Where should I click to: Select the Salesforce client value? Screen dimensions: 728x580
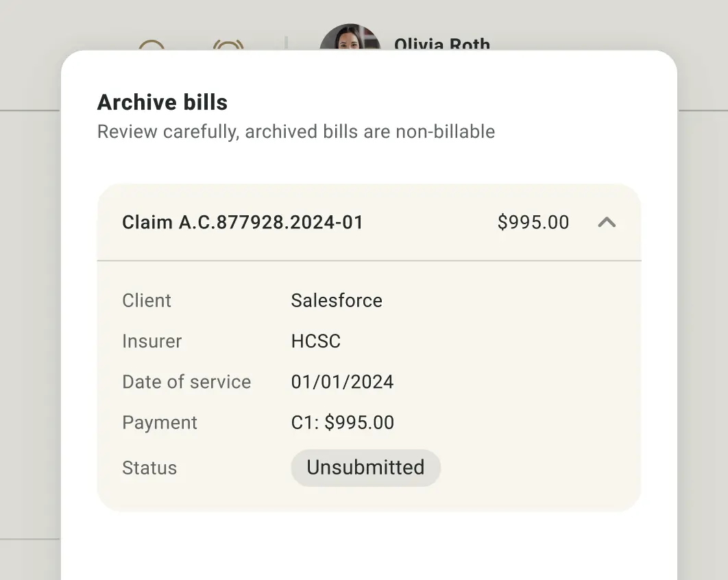pyautogui.click(x=337, y=300)
